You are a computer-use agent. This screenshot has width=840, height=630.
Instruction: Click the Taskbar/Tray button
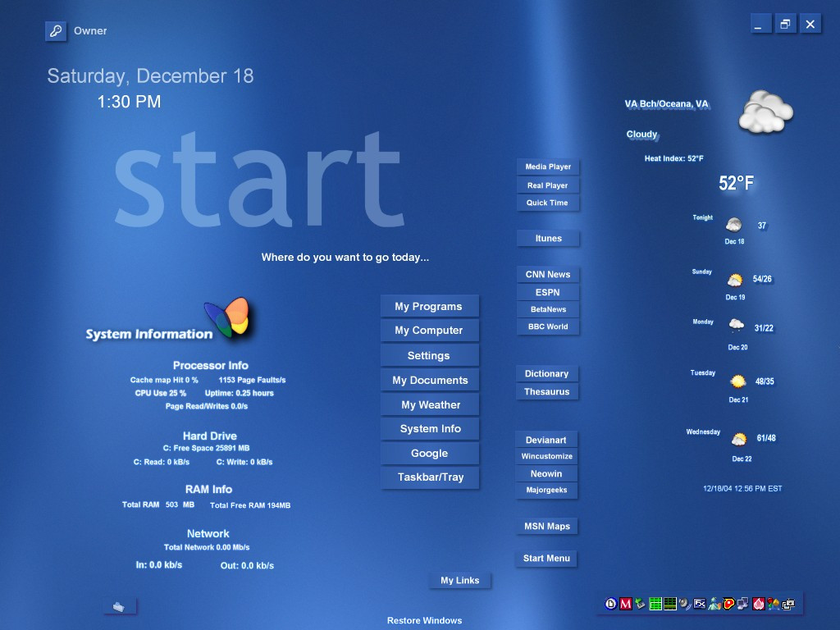point(430,477)
